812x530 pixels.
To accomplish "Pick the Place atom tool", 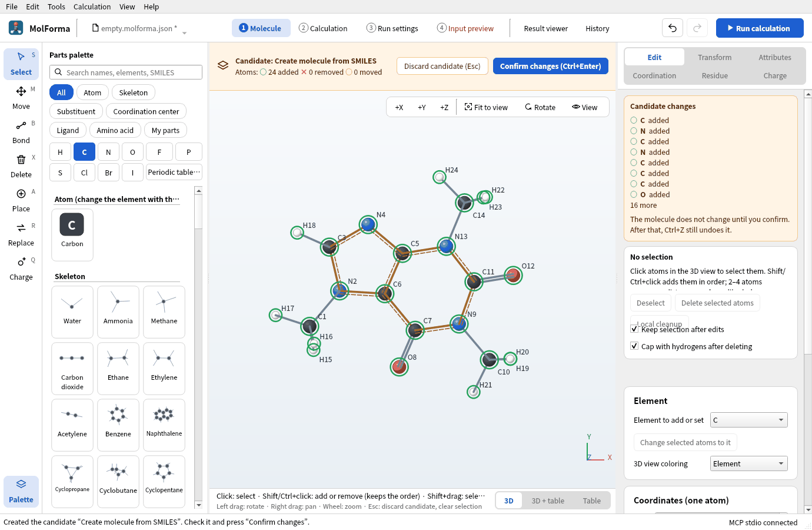I will (21, 200).
